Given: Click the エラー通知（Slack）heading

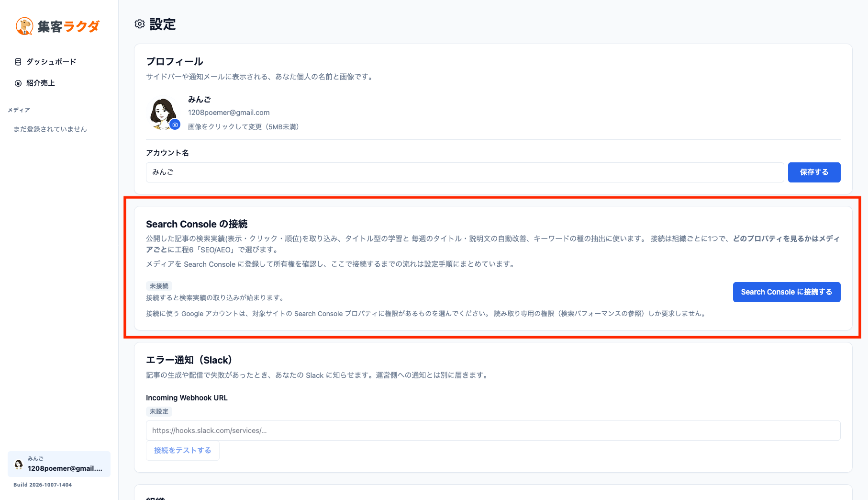Looking at the screenshot, I should click(x=189, y=360).
